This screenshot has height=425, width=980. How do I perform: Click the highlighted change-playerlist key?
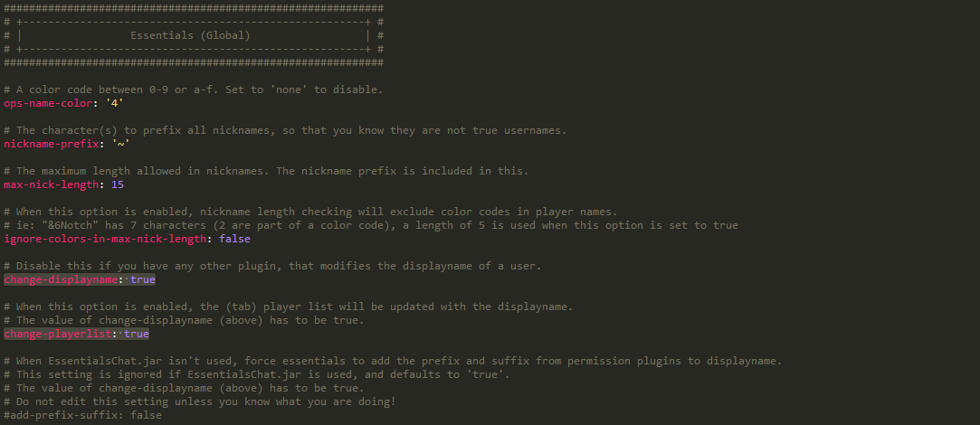[57, 334]
